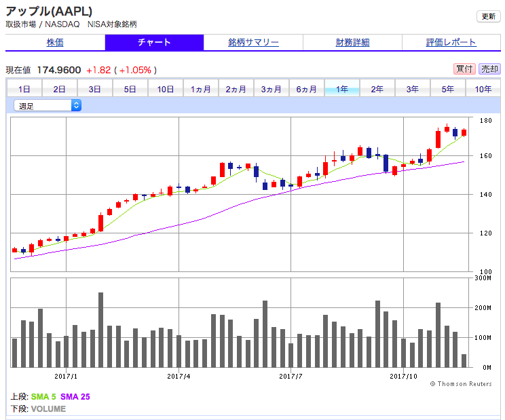Select the 1ヵ月 chart period

[201, 89]
